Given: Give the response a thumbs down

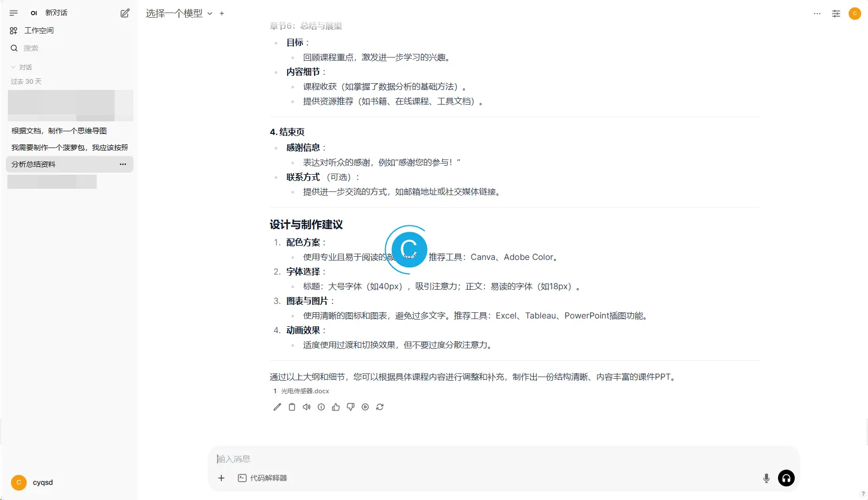Looking at the screenshot, I should 351,407.
